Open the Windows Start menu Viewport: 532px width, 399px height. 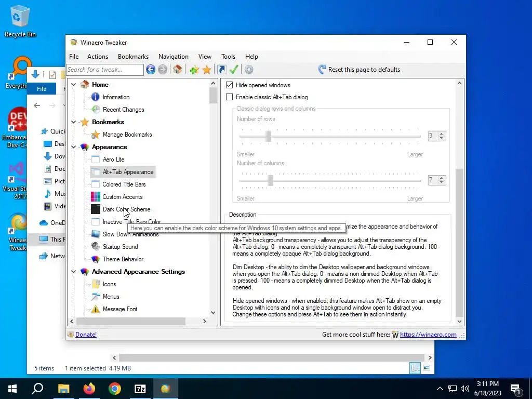[12, 389]
